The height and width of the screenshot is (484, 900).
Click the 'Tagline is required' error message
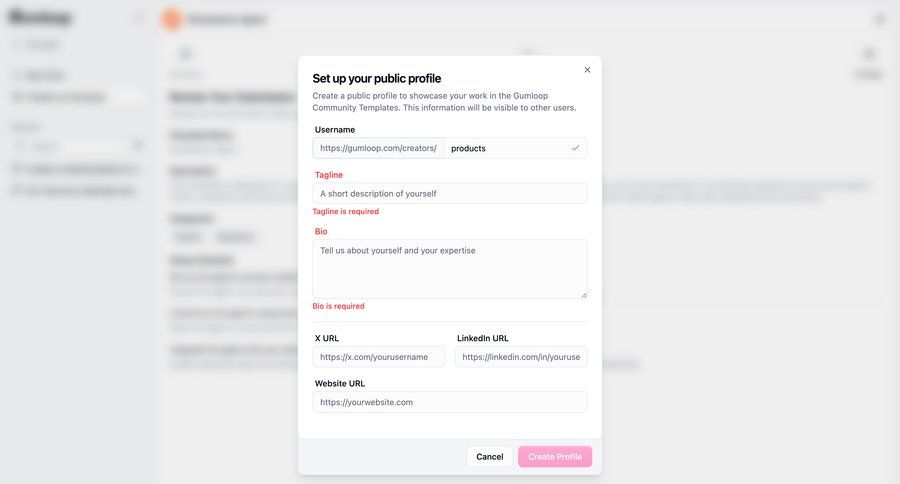tap(346, 212)
